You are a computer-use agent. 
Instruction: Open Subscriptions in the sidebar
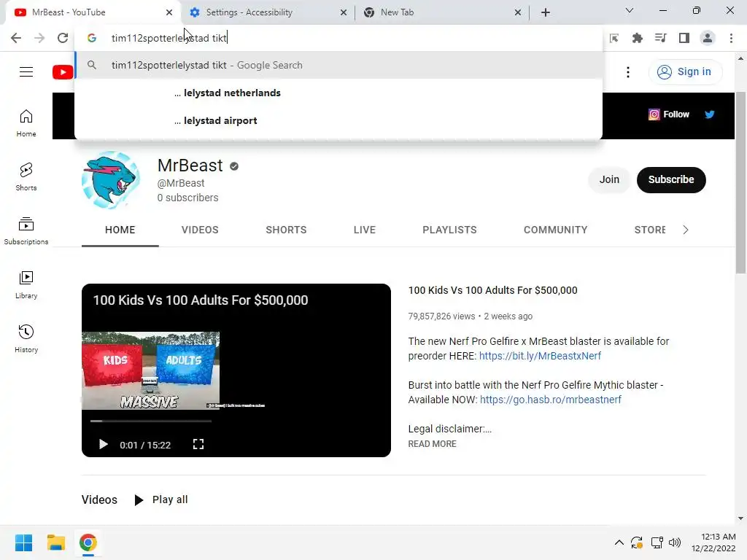pyautogui.click(x=26, y=231)
